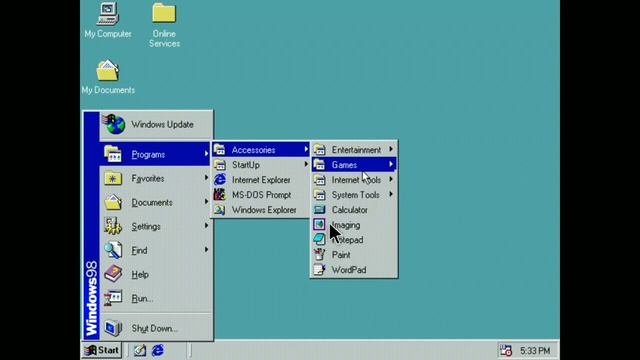Image resolution: width=640 pixels, height=360 pixels.
Task: Select Help label in Start menu
Action: pos(140,275)
